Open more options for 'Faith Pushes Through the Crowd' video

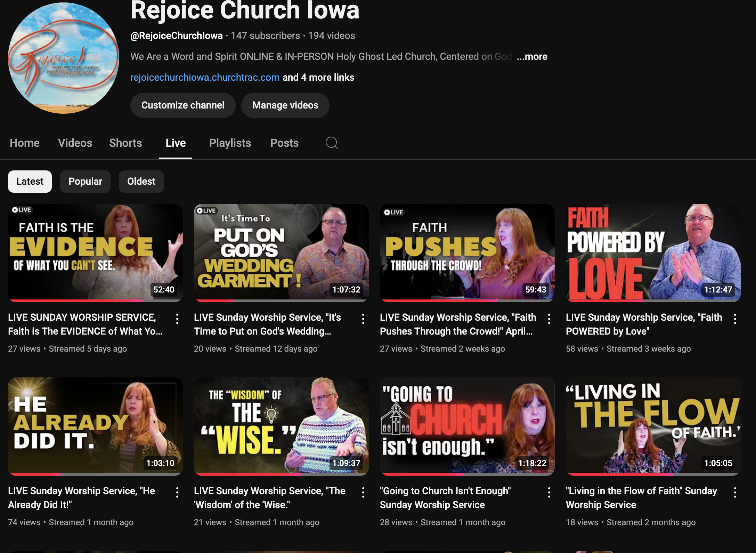pyautogui.click(x=549, y=319)
